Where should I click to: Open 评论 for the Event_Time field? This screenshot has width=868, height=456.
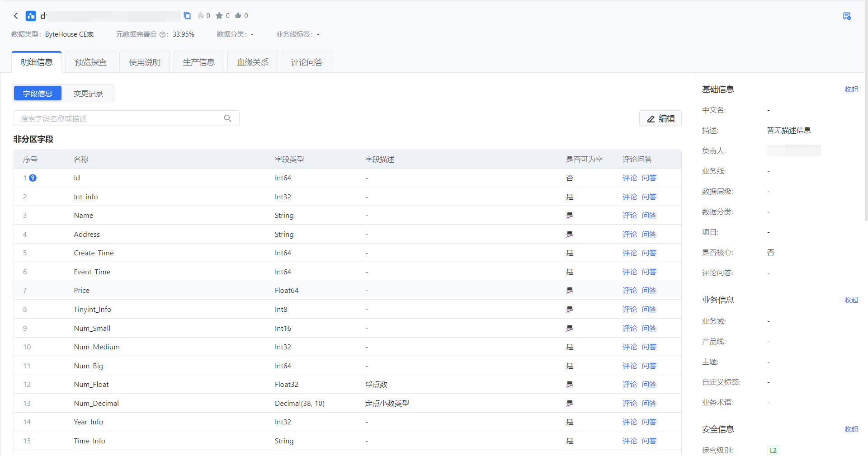(x=630, y=272)
